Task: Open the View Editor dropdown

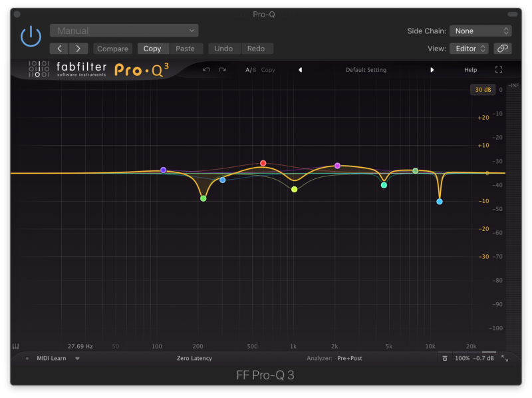Action: point(469,49)
